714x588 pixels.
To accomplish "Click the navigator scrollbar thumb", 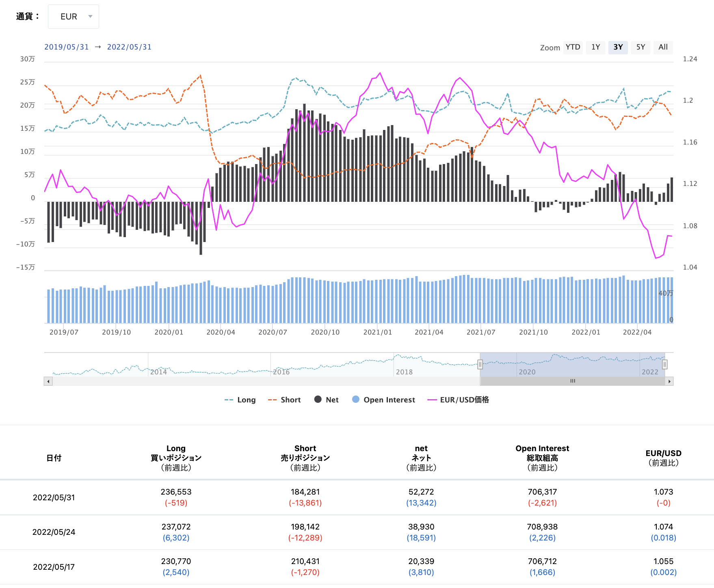I will coord(573,381).
